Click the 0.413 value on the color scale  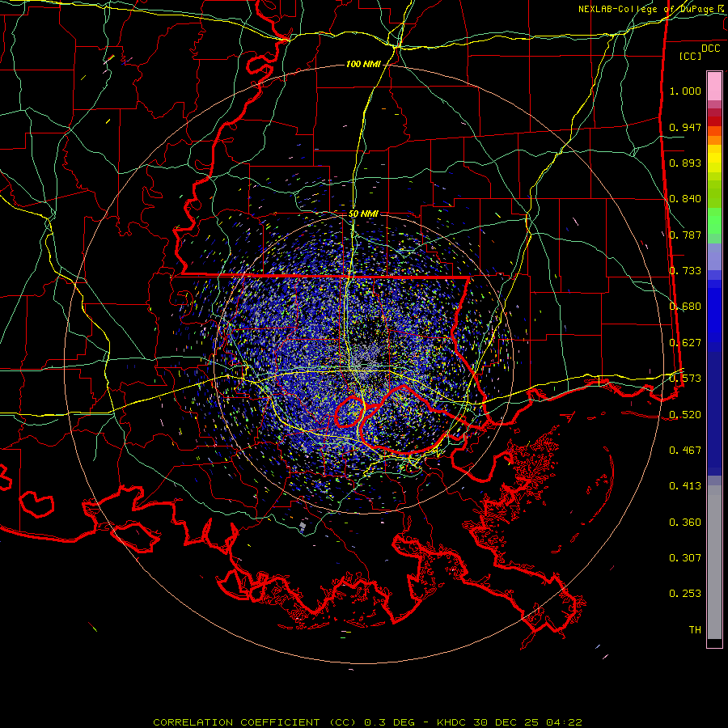685,486
